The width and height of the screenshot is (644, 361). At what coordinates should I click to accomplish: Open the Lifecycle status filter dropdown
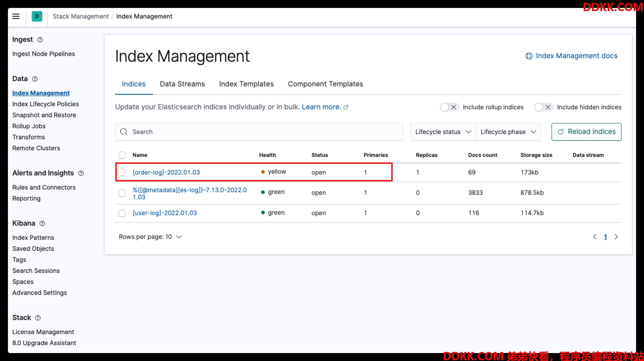coord(443,132)
